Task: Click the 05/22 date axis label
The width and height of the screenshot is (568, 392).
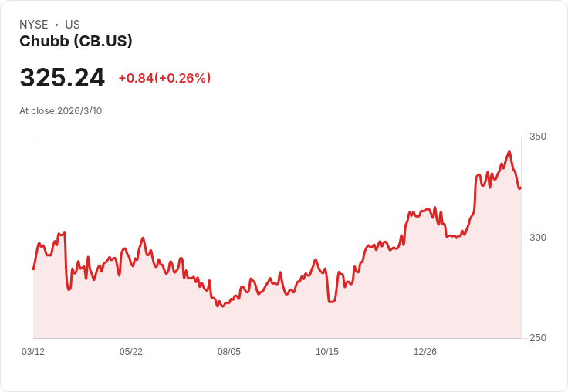Action: point(130,352)
